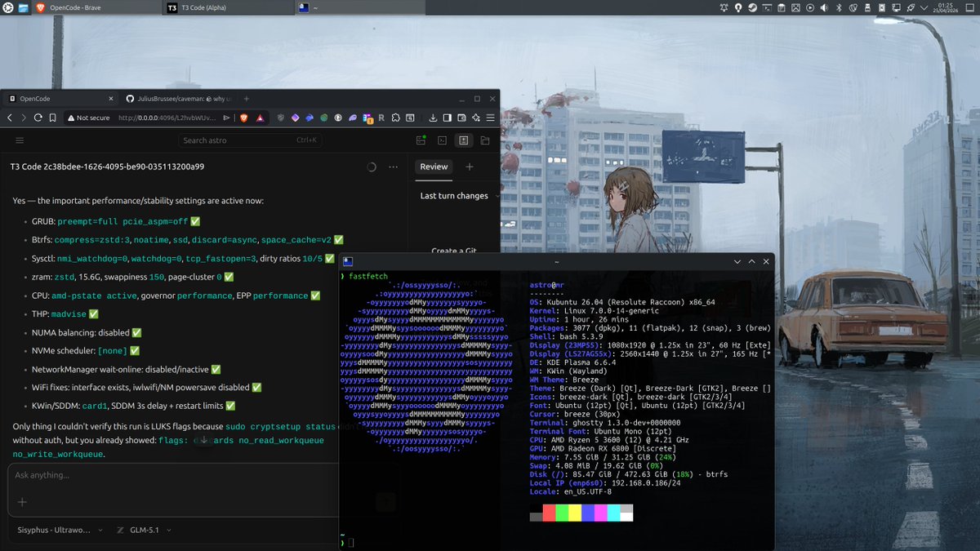Open the Sisyphus - Ultraworker agent dropdown
This screenshot has width=980, height=551.
point(60,530)
